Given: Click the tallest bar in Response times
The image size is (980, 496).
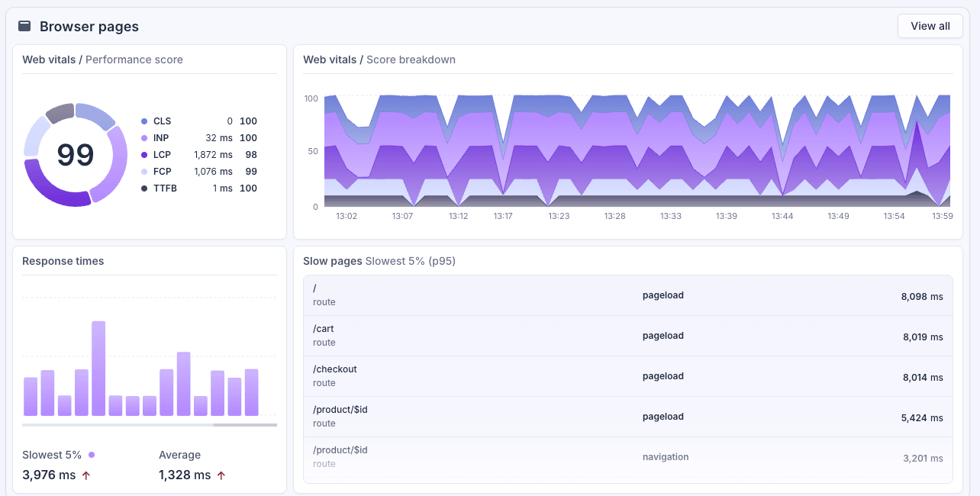Looking at the screenshot, I should (x=98, y=369).
